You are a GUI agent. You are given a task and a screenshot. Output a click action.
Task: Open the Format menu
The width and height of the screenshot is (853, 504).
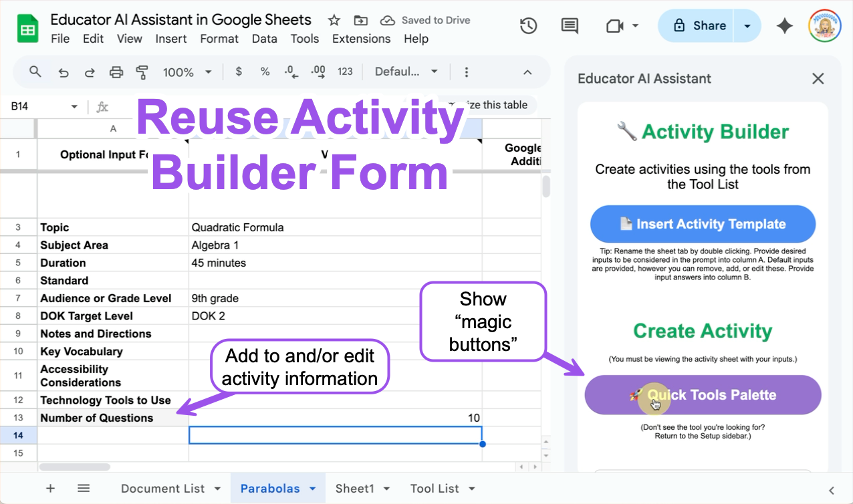coord(219,39)
